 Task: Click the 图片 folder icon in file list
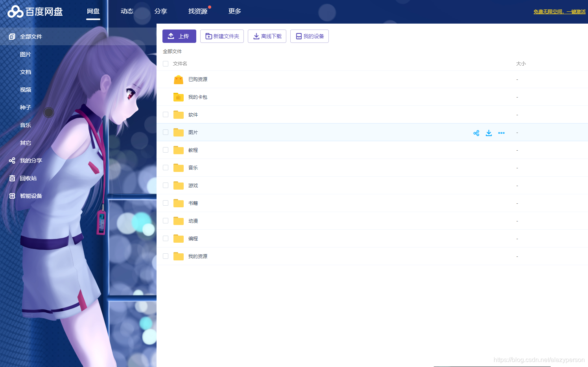coord(179,133)
